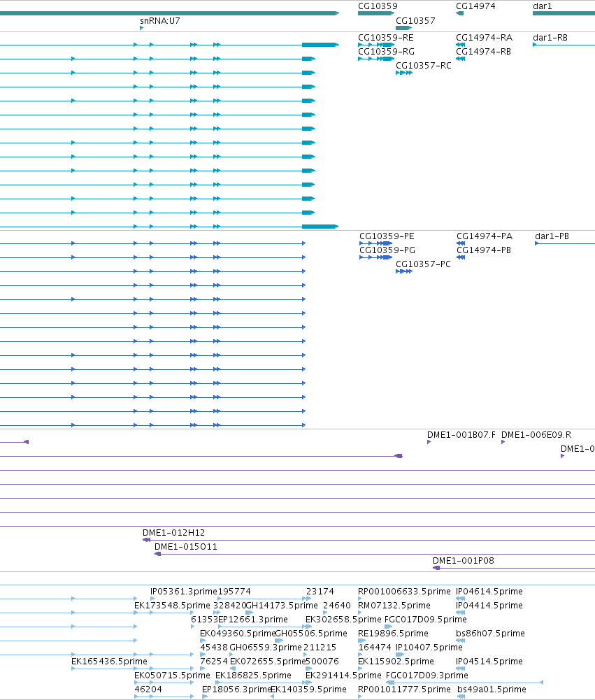Select the GH06559.3prime EST label
The height and width of the screenshot is (700, 595).
click(266, 648)
